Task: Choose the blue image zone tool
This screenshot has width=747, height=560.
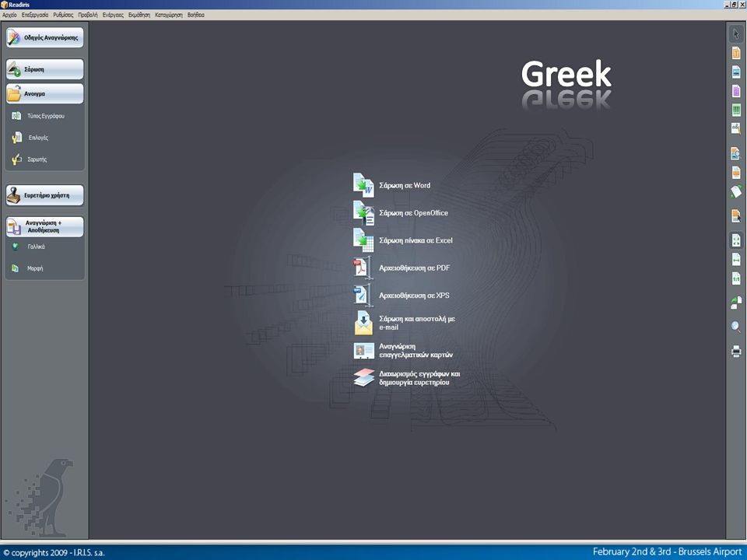Action: click(736, 72)
